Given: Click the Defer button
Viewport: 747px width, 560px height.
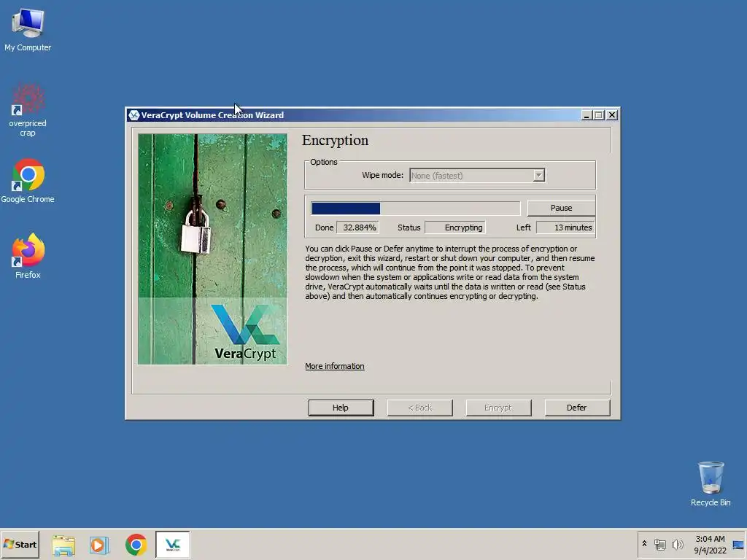Looking at the screenshot, I should [577, 408].
